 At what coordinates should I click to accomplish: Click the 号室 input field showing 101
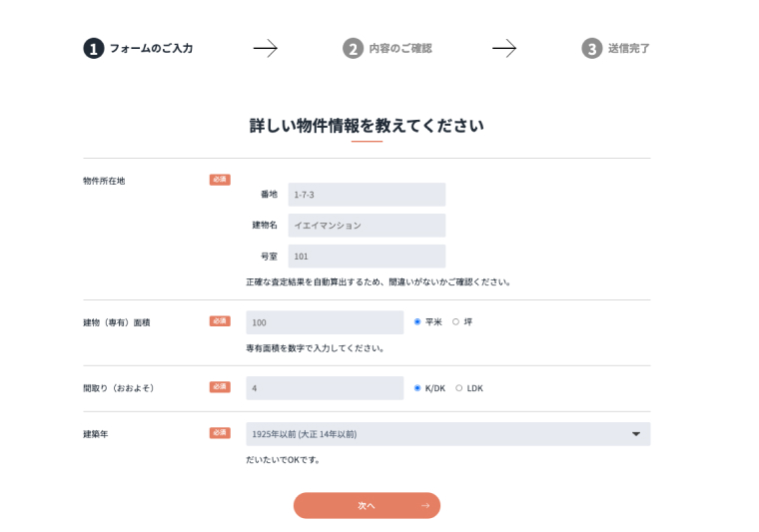point(367,257)
